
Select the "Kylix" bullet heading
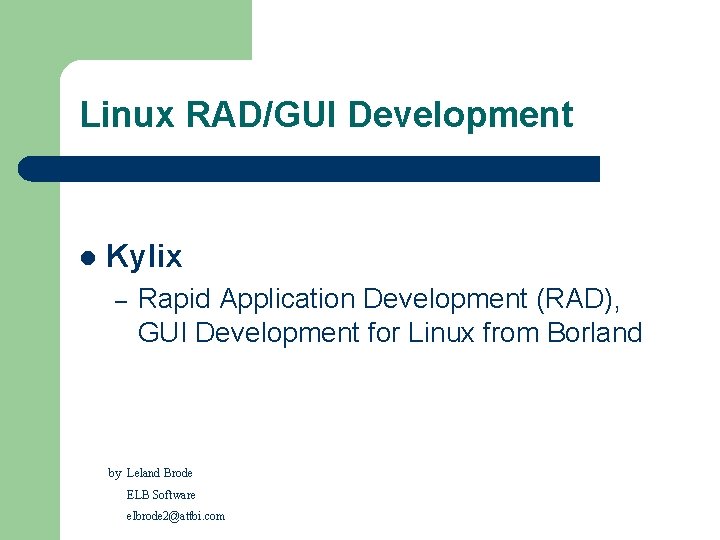(x=144, y=256)
